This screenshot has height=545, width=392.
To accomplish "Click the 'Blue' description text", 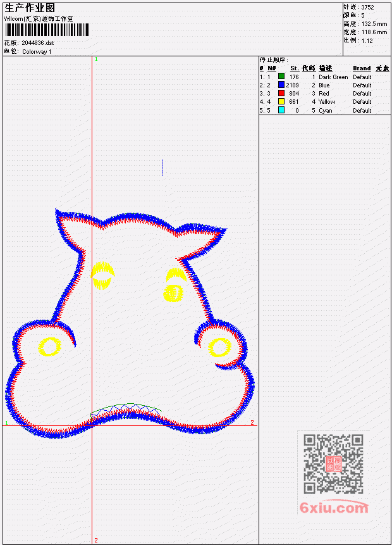I will [x=324, y=85].
